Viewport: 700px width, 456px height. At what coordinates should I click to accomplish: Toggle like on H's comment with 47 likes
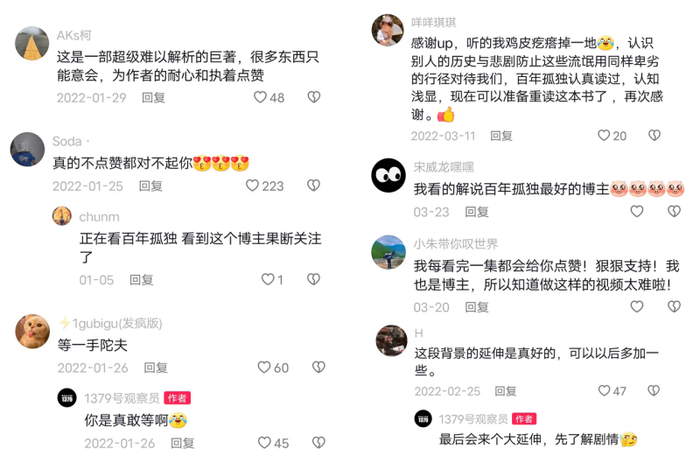click(604, 391)
